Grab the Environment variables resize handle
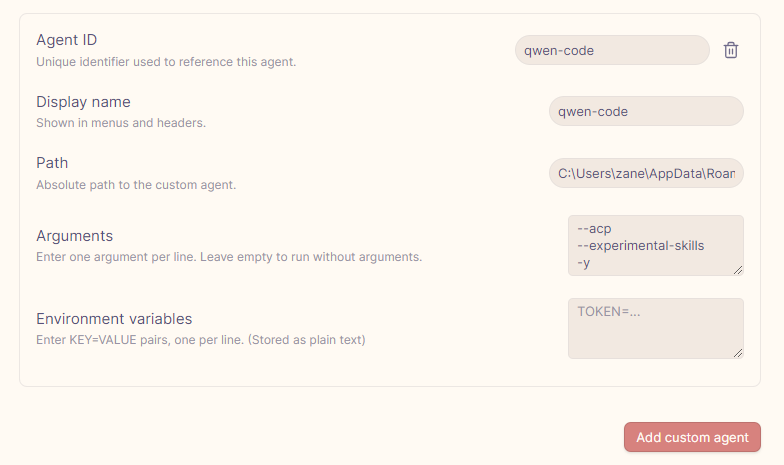 (738, 352)
